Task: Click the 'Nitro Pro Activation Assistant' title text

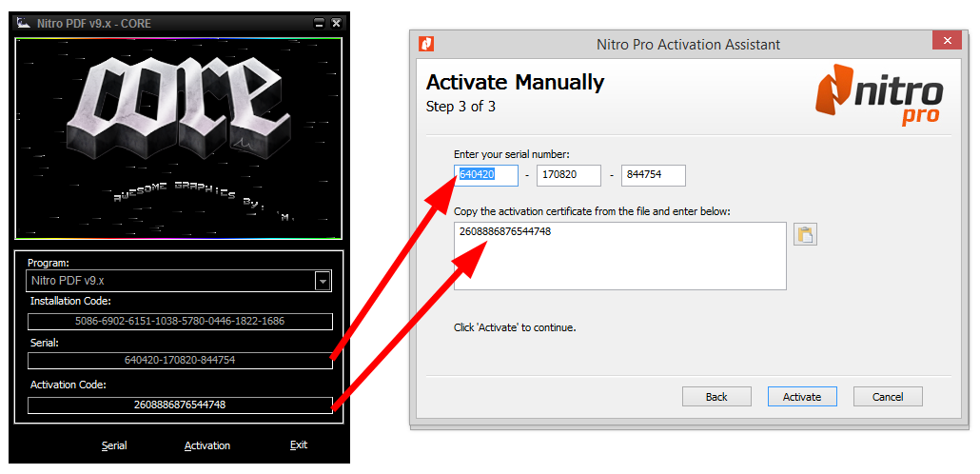Action: point(688,45)
